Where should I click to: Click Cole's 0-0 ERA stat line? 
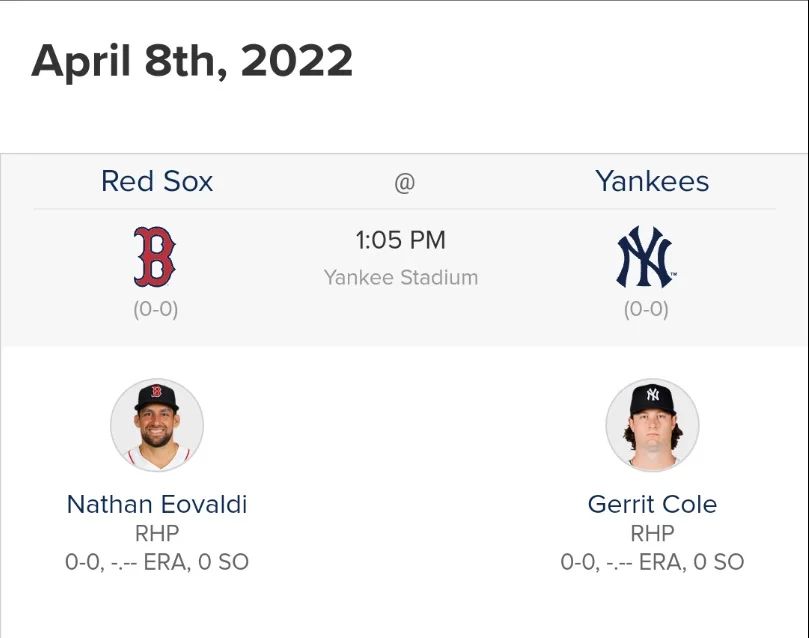point(652,562)
